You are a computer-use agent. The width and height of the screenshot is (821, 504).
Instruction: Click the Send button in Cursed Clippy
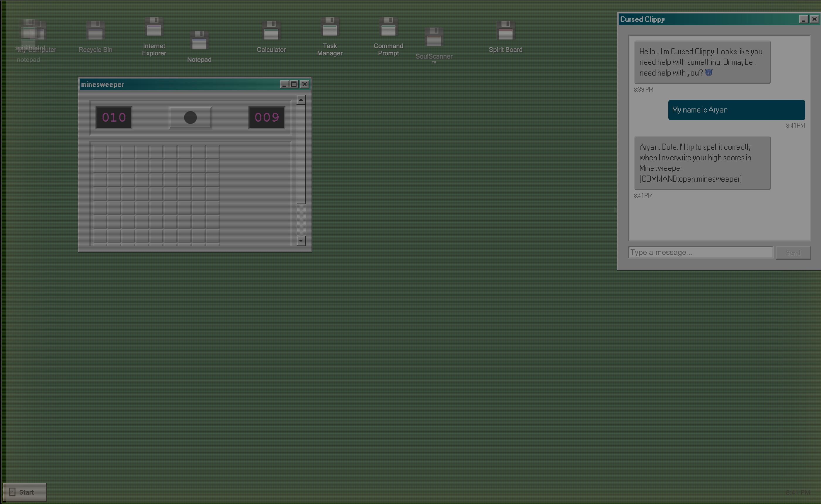793,253
